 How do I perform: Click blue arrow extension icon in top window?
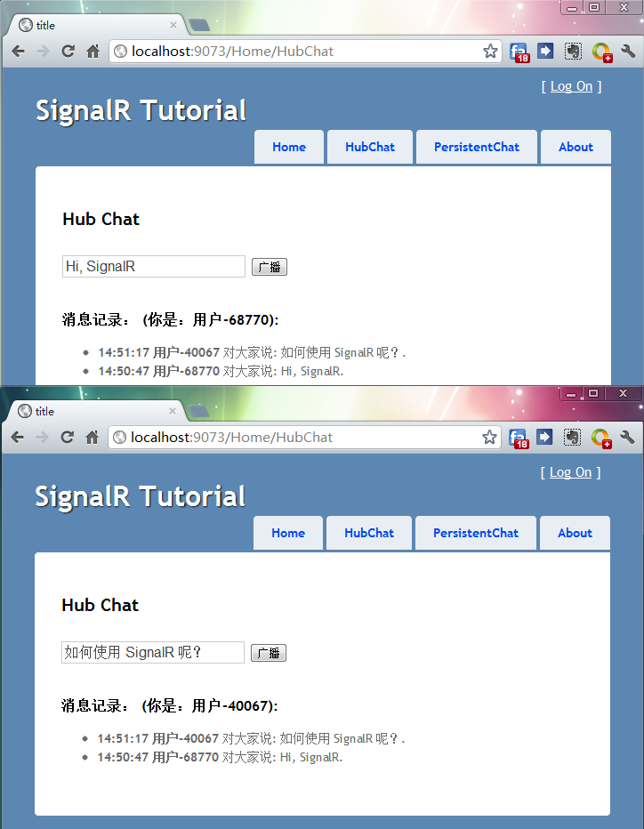(545, 52)
